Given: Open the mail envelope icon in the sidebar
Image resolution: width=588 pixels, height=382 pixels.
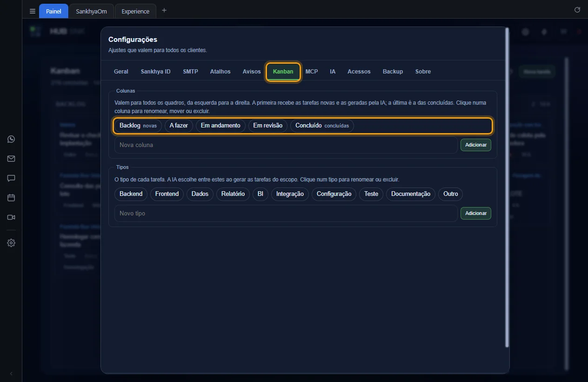Looking at the screenshot, I should (x=11, y=159).
